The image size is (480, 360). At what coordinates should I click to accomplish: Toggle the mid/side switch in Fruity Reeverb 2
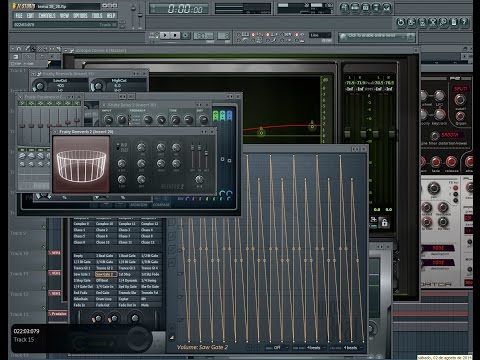coord(118,147)
